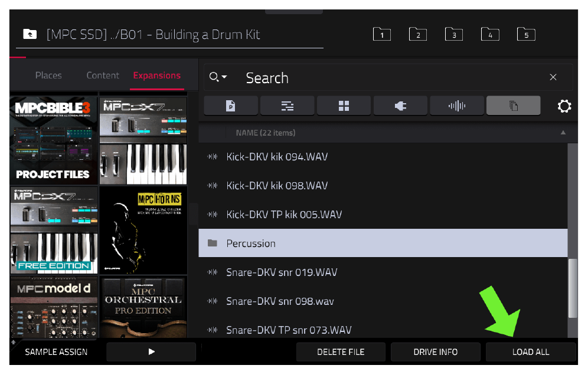Clear the search field
588x375 pixels.
tap(553, 77)
